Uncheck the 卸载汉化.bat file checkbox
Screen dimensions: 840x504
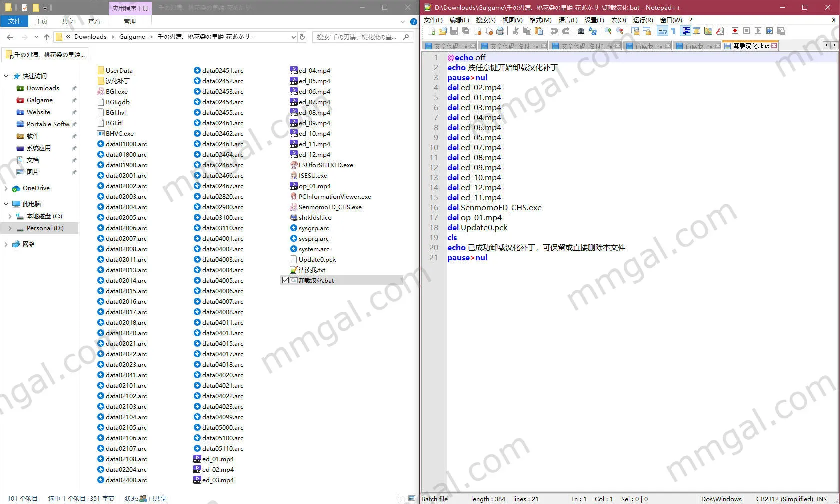click(x=285, y=280)
